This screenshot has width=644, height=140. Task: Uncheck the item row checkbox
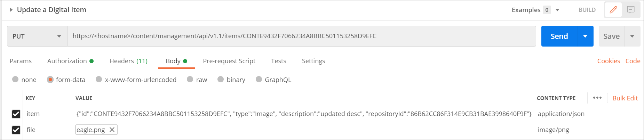16,114
